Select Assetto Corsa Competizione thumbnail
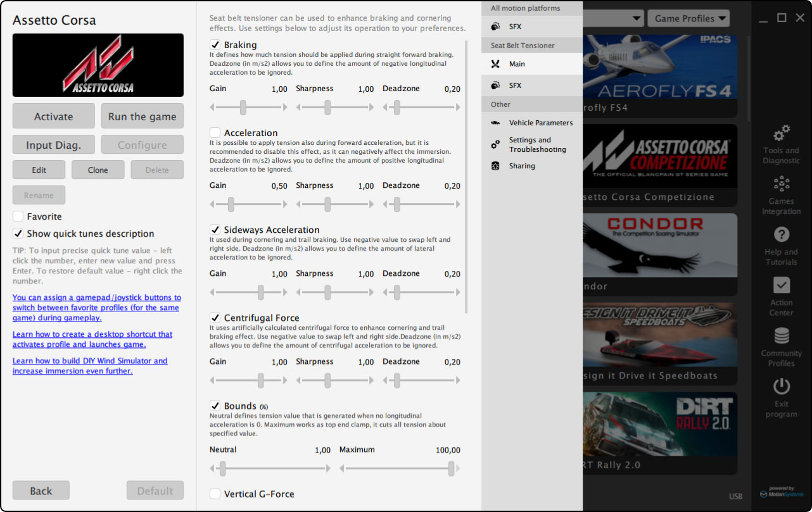 pos(660,156)
